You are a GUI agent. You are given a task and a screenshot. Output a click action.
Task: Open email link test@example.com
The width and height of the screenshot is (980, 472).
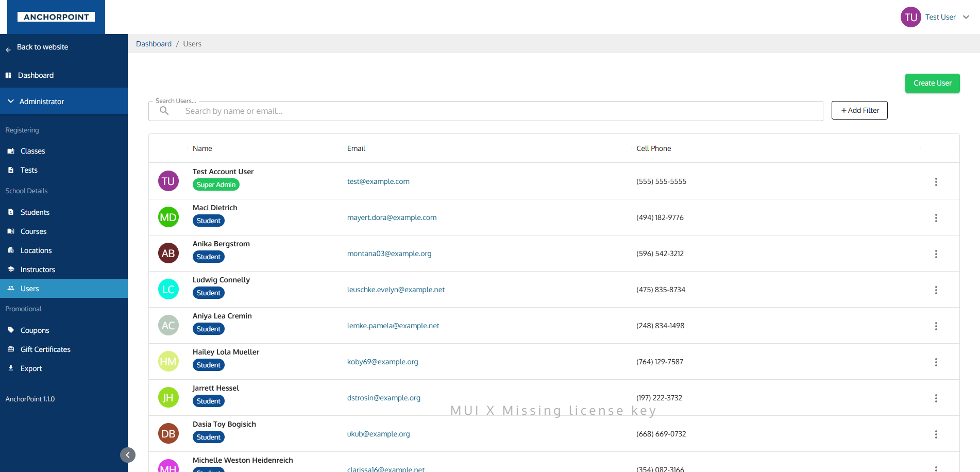tap(378, 181)
